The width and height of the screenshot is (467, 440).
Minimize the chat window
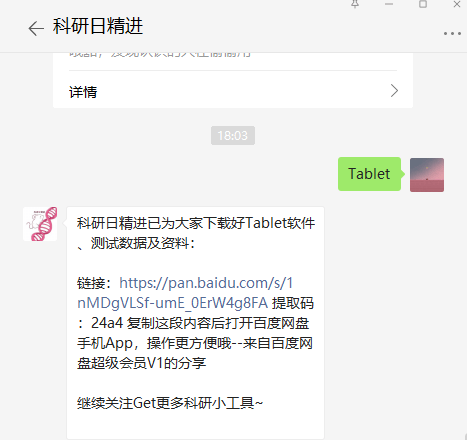pos(389,4)
